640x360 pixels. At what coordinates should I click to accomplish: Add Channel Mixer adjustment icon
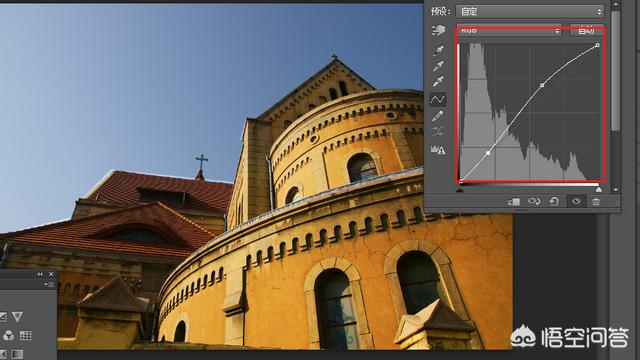(9, 336)
